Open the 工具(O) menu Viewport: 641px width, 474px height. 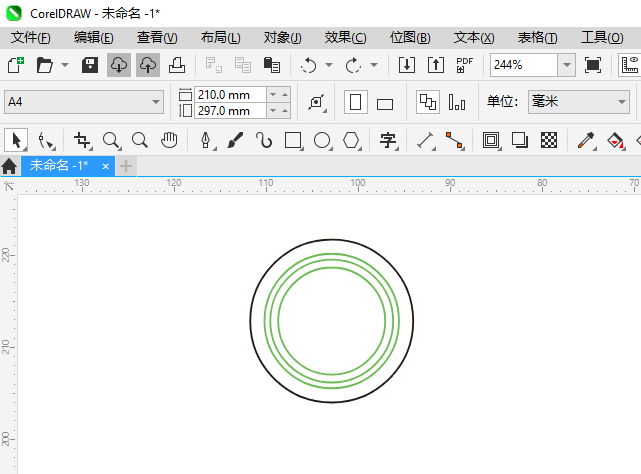[x=602, y=38]
